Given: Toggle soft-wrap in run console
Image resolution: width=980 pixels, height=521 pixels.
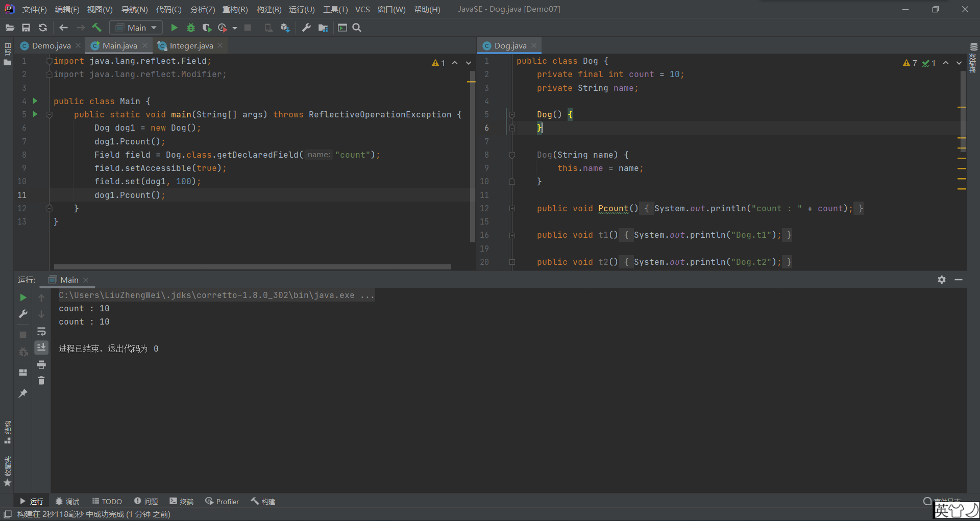Looking at the screenshot, I should point(41,332).
